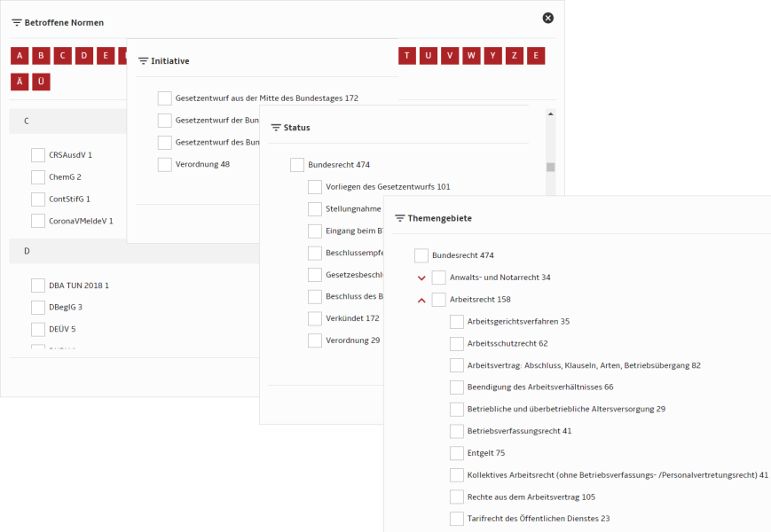Select Bundesrecht 474 under Themengebiete

[421, 255]
